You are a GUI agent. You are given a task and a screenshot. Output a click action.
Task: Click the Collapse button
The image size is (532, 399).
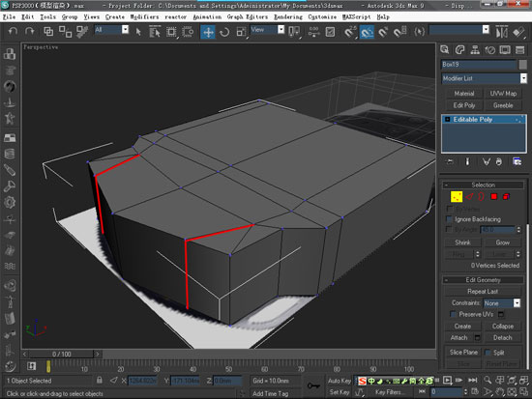(502, 327)
